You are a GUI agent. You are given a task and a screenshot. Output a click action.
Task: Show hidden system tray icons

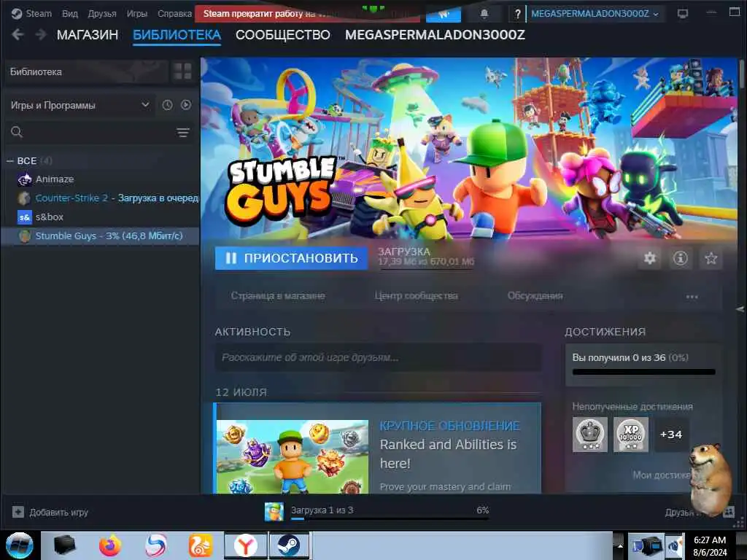[620, 545]
